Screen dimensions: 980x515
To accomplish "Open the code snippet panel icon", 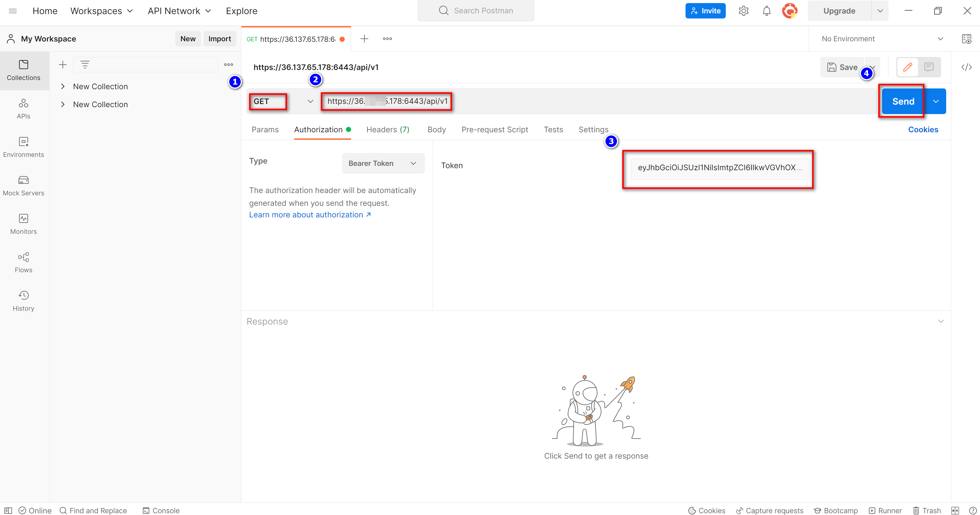I will pyautogui.click(x=966, y=67).
